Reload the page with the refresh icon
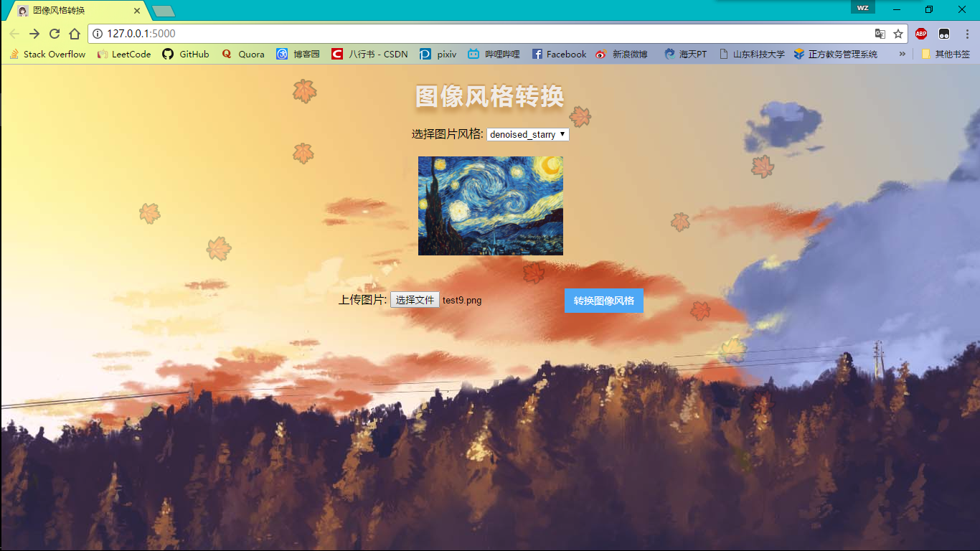Image resolution: width=980 pixels, height=551 pixels. coord(55,34)
